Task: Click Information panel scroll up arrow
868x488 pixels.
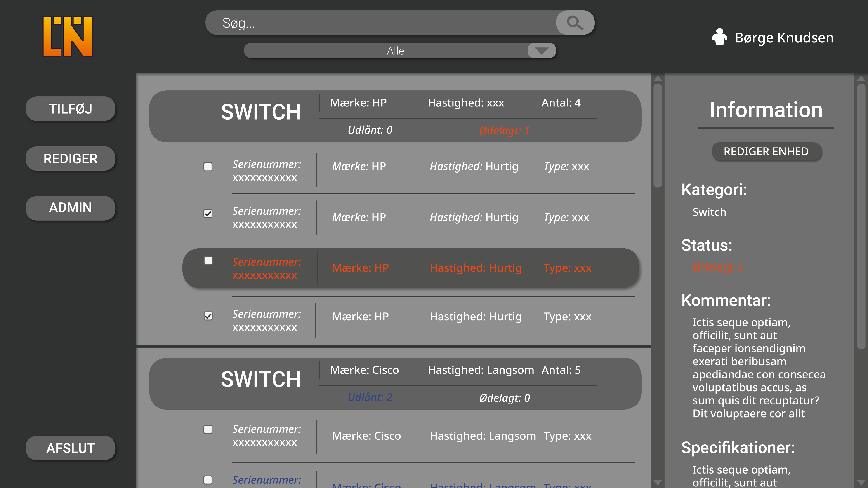Action: pos(861,78)
